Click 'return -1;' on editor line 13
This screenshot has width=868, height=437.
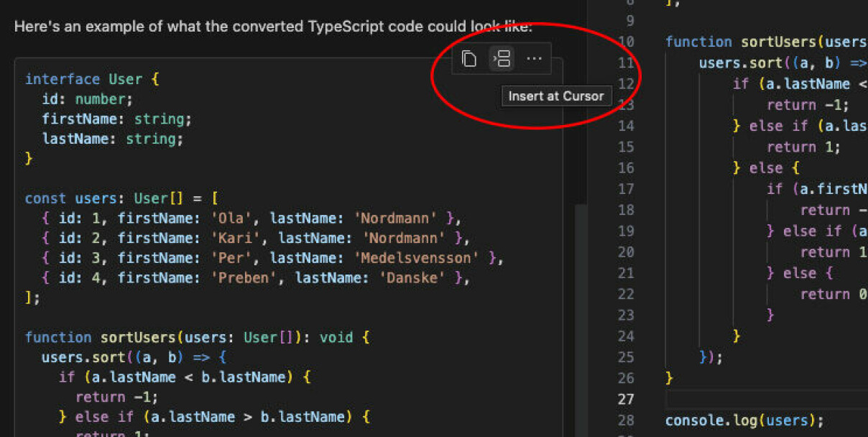click(808, 105)
